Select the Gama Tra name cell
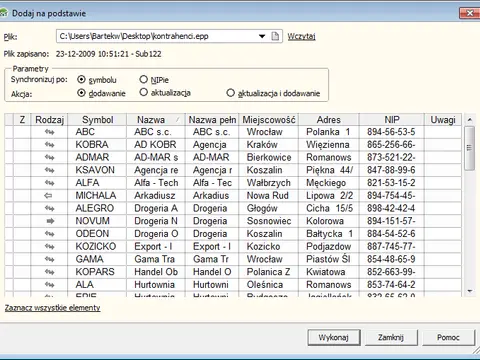Viewport: 480px width, 360px height. click(x=156, y=259)
